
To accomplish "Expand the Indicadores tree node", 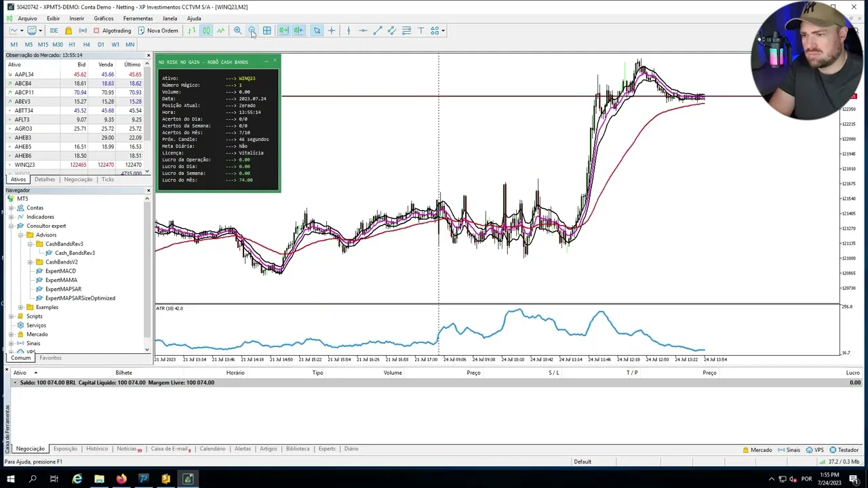I will coord(12,217).
